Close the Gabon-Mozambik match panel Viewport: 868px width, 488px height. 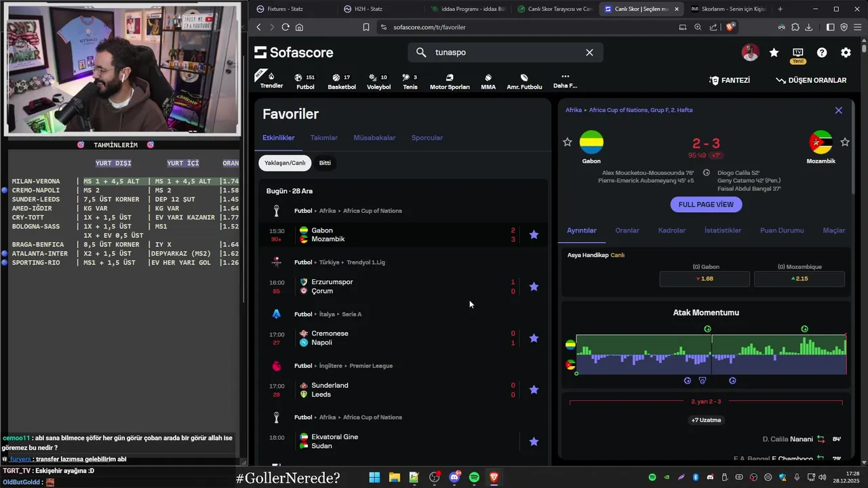click(x=838, y=110)
